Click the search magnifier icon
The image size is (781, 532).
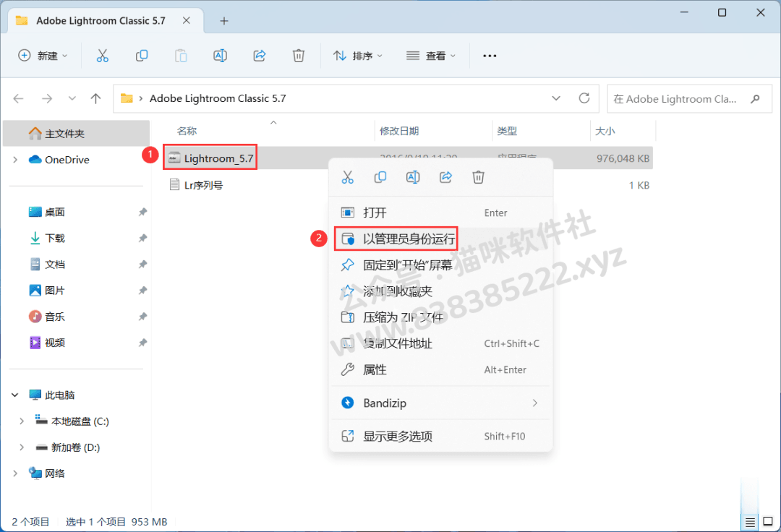tap(755, 98)
